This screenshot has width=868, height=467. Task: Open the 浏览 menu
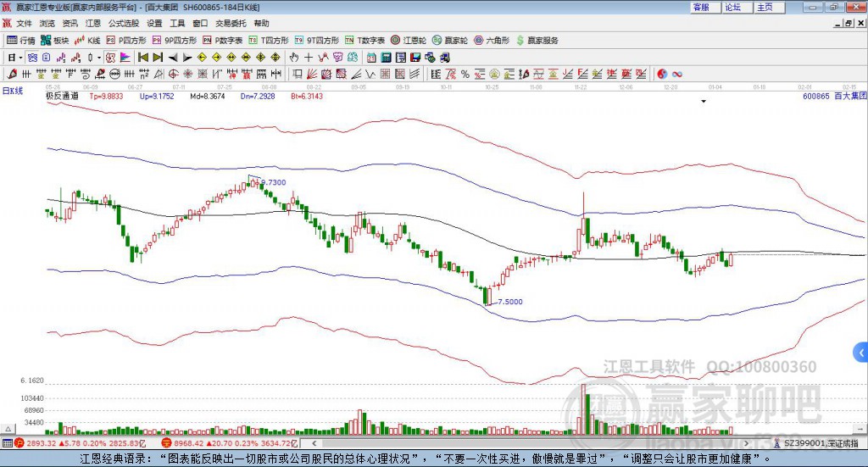point(47,23)
